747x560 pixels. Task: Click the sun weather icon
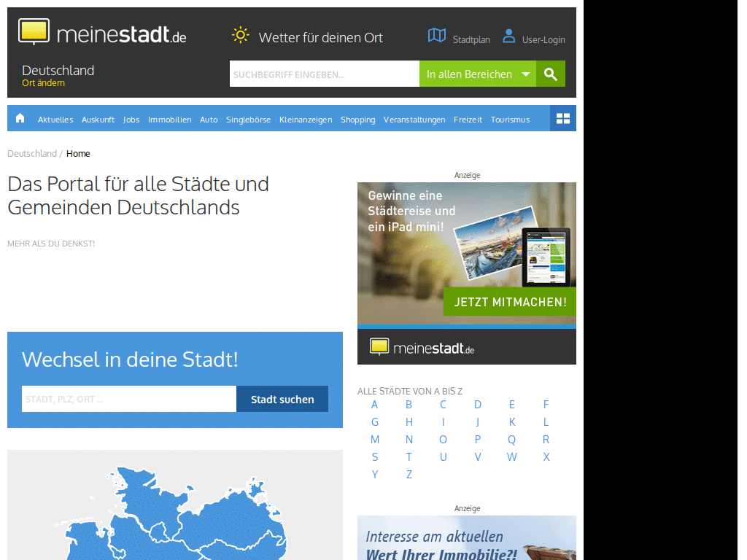241,35
